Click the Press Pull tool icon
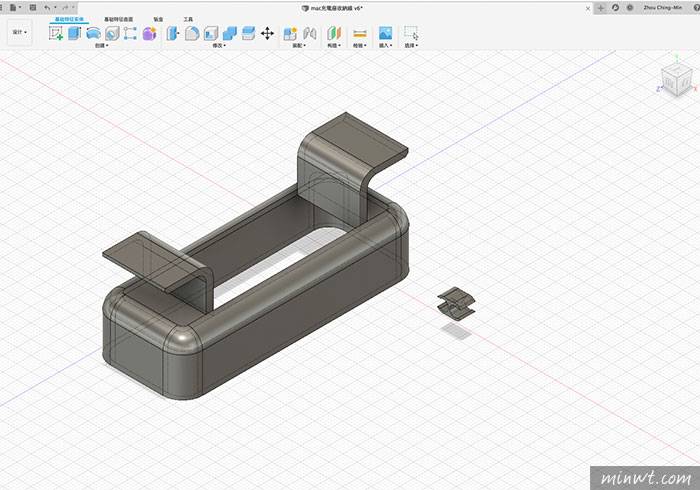Image resolution: width=700 pixels, height=490 pixels. (x=172, y=33)
